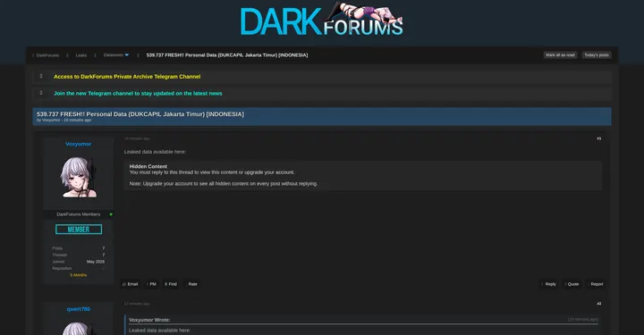
Task: View Voxyumor's avatar image
Action: 79,177
